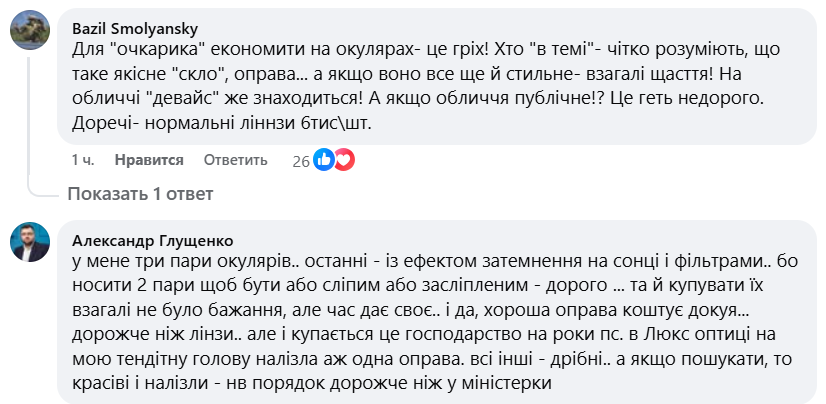Open Александр Глущенко's profile avatar
This screenshot has height=404, width=826.
pos(30,240)
